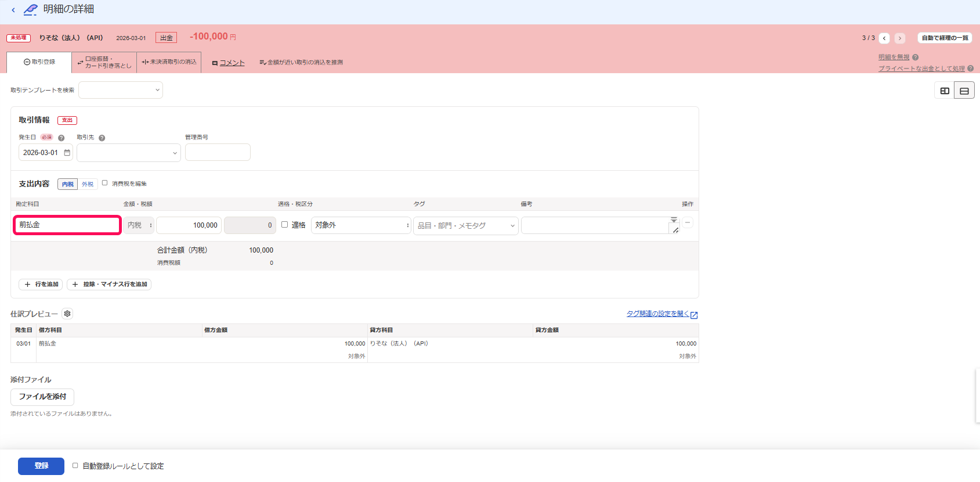The width and height of the screenshot is (980, 482).
Task: Open the 対象外 tax category dropdown
Action: tap(361, 225)
